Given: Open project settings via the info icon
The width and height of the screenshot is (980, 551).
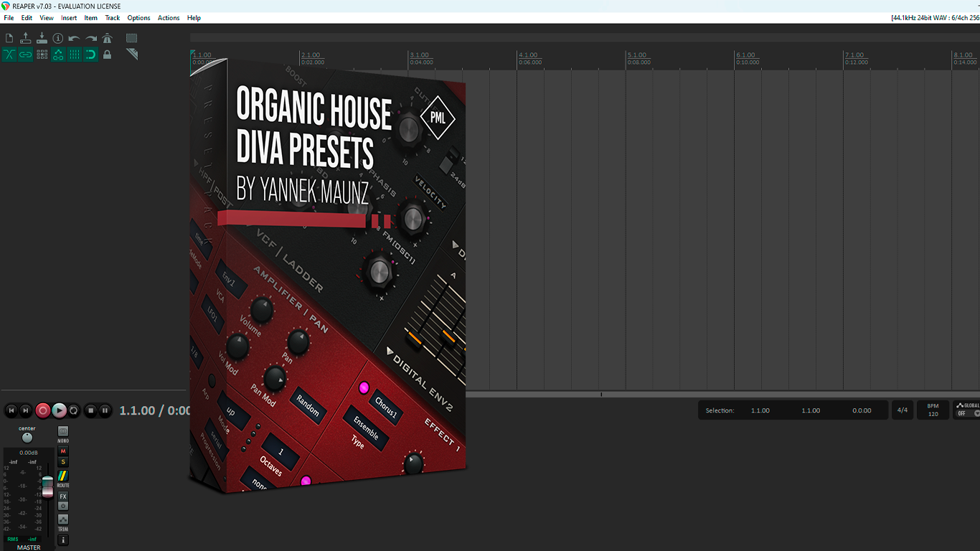Looking at the screenshot, I should (58, 38).
